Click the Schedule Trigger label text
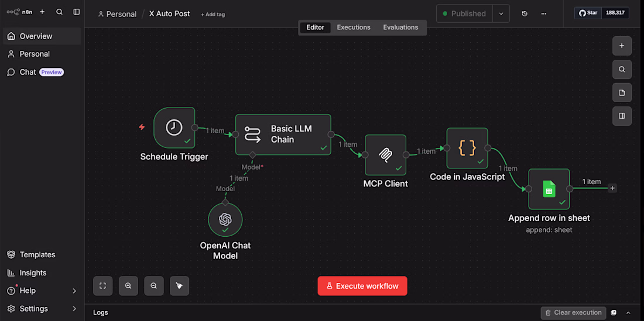The width and height of the screenshot is (644, 321). [x=174, y=157]
